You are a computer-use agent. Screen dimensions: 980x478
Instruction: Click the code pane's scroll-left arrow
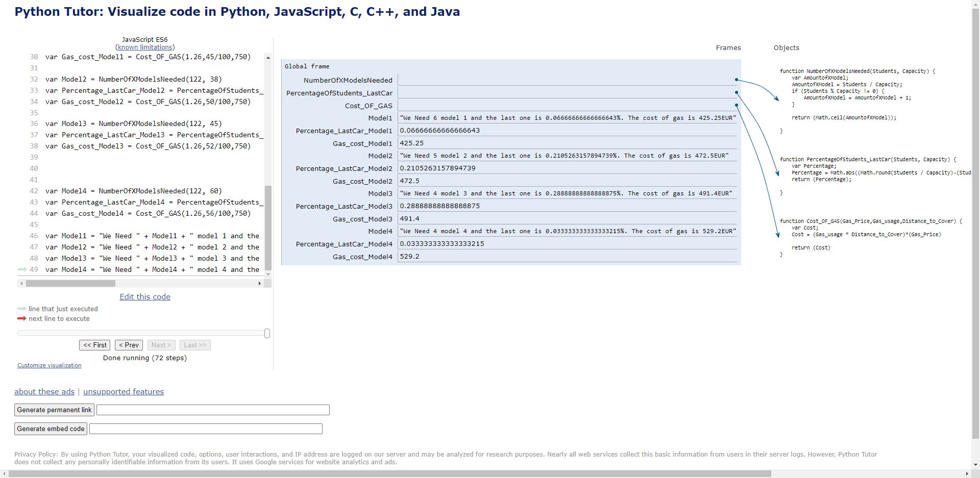[x=21, y=283]
